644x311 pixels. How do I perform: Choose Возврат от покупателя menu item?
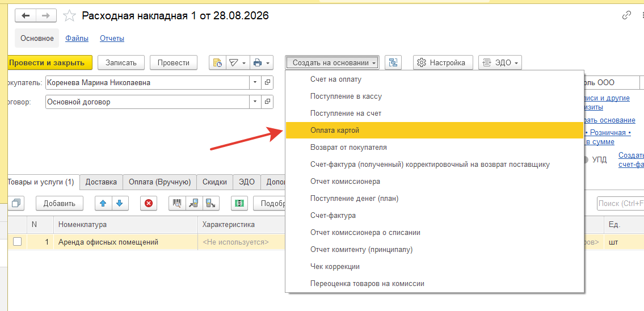click(x=435, y=147)
